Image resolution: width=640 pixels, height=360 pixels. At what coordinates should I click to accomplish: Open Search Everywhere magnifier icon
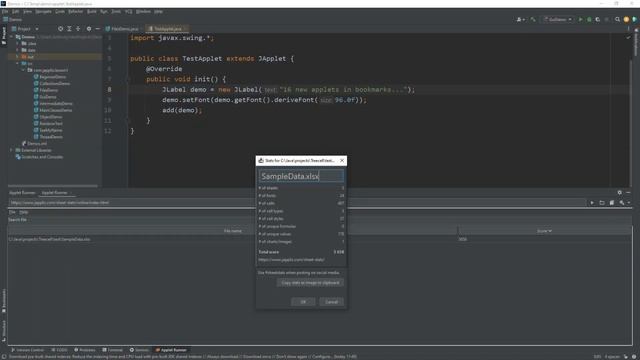point(618,19)
